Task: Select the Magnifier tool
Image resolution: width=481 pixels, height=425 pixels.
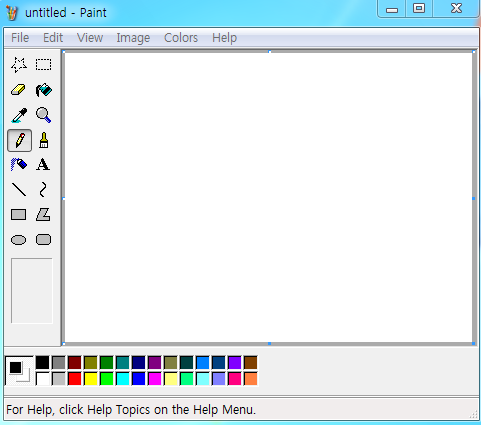Action: click(x=44, y=115)
